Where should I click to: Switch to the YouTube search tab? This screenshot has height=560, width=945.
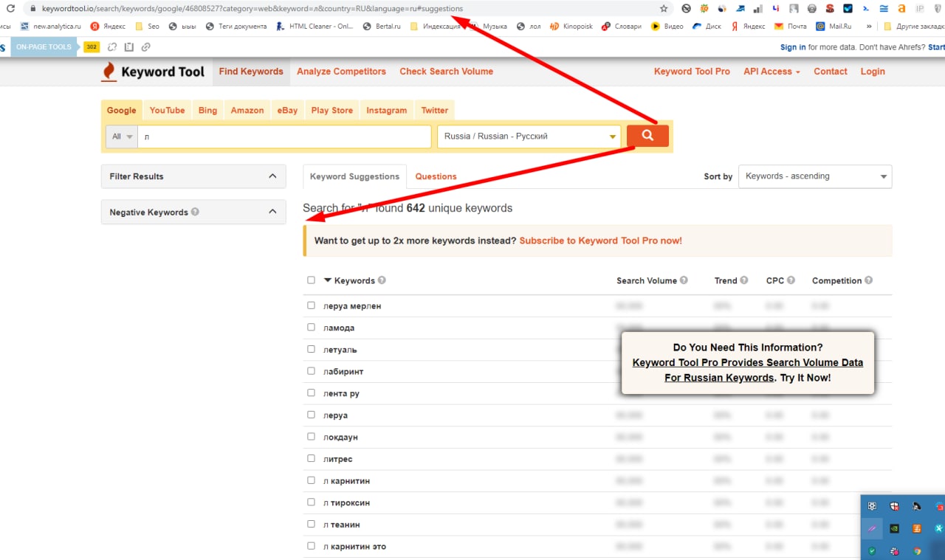(167, 110)
